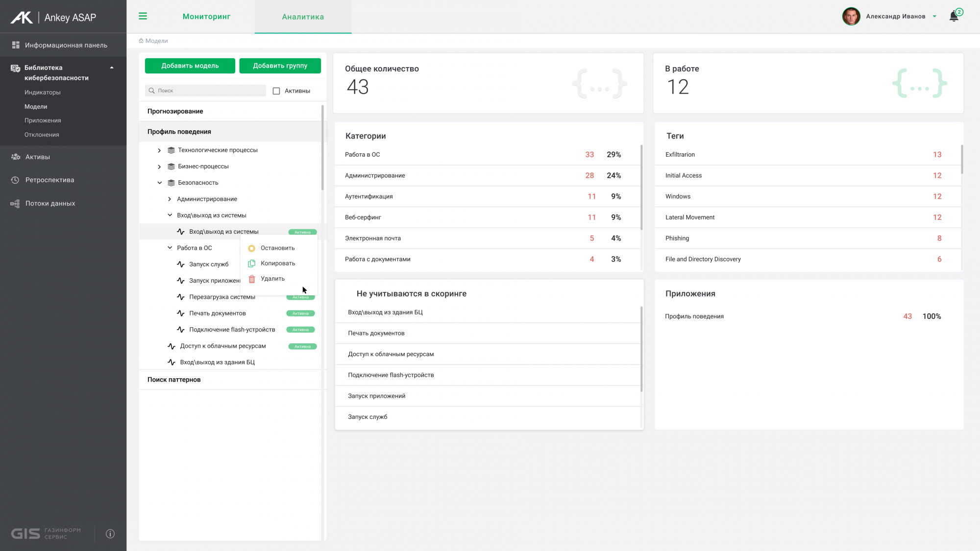This screenshot has height=551, width=980.
Task: Switch to the Мониторинг tab
Action: (x=206, y=17)
